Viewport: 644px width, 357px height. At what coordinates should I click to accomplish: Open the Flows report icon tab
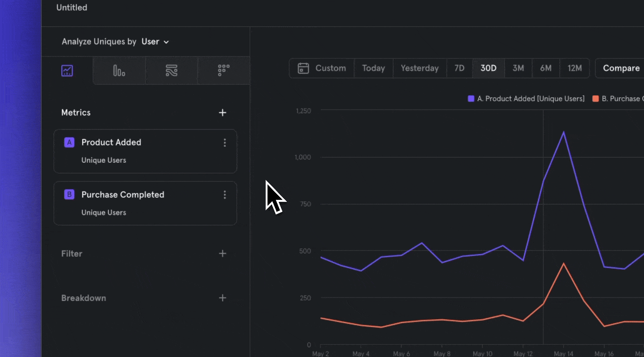171,70
